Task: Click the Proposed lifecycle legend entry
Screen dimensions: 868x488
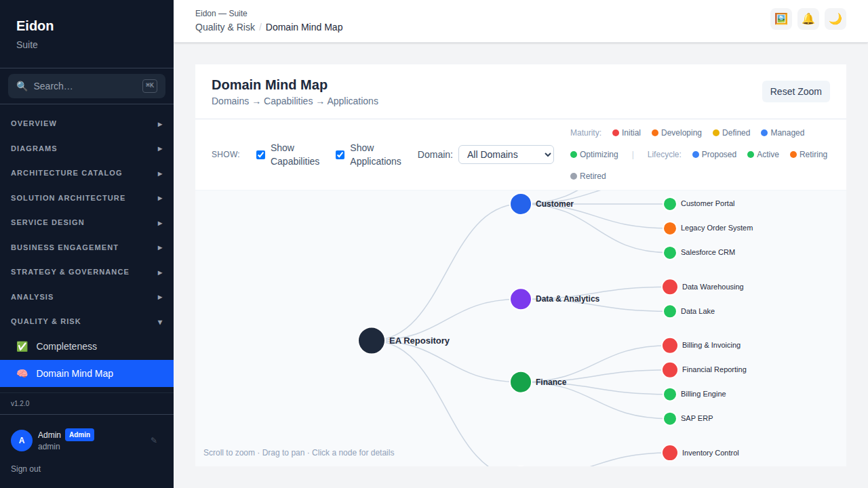Action: coord(714,155)
